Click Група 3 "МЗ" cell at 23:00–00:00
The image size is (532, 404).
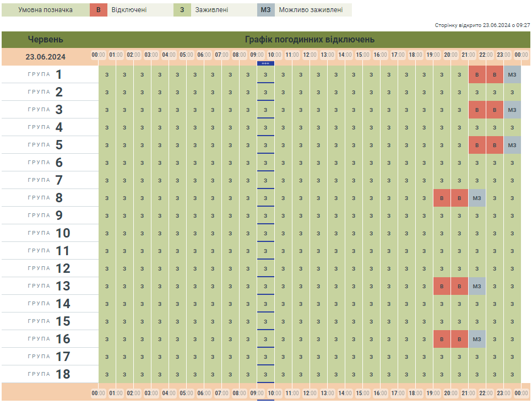(512, 110)
